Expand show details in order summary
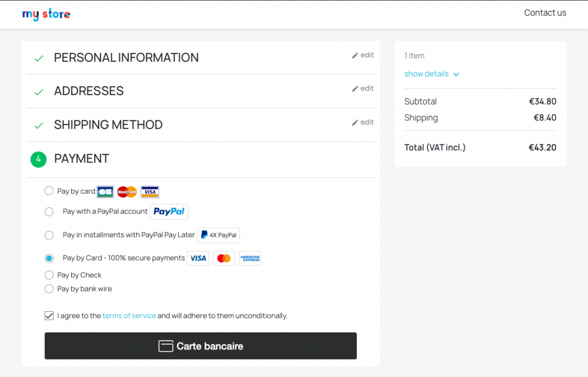The width and height of the screenshot is (588, 377). pyautogui.click(x=432, y=74)
